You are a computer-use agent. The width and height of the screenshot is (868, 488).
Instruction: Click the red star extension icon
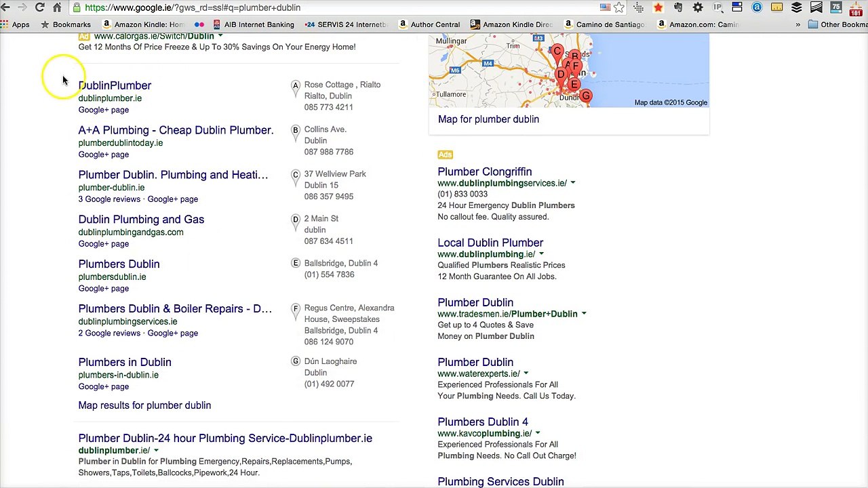coord(658,7)
